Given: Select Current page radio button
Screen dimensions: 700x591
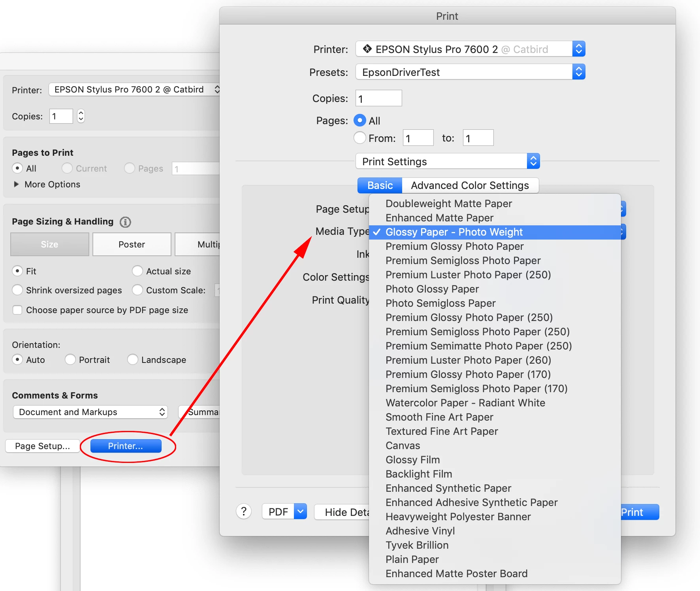Looking at the screenshot, I should pyautogui.click(x=67, y=168).
